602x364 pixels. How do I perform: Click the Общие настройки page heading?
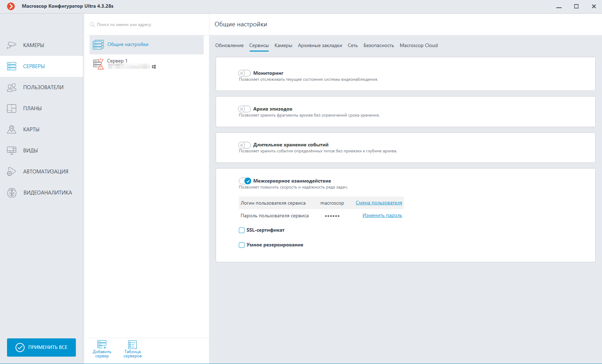(241, 24)
